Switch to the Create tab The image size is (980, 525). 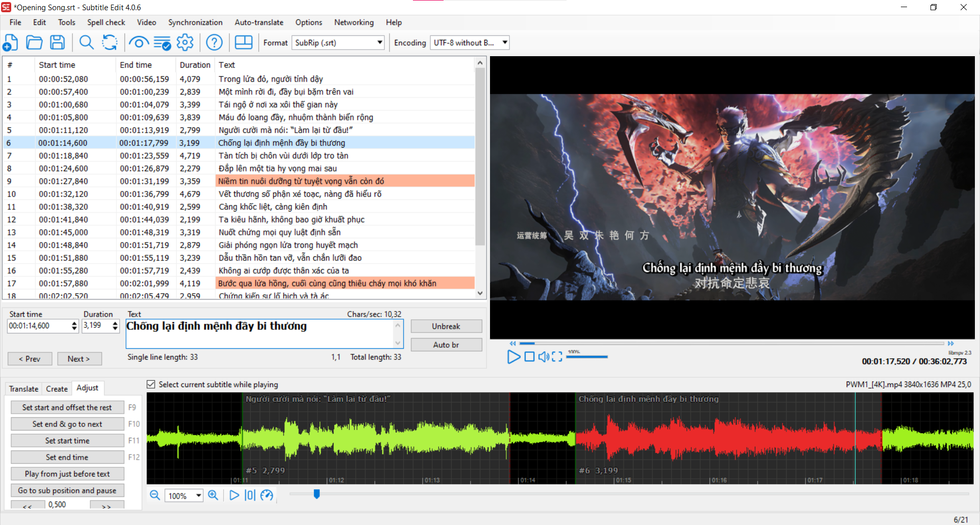(x=57, y=389)
